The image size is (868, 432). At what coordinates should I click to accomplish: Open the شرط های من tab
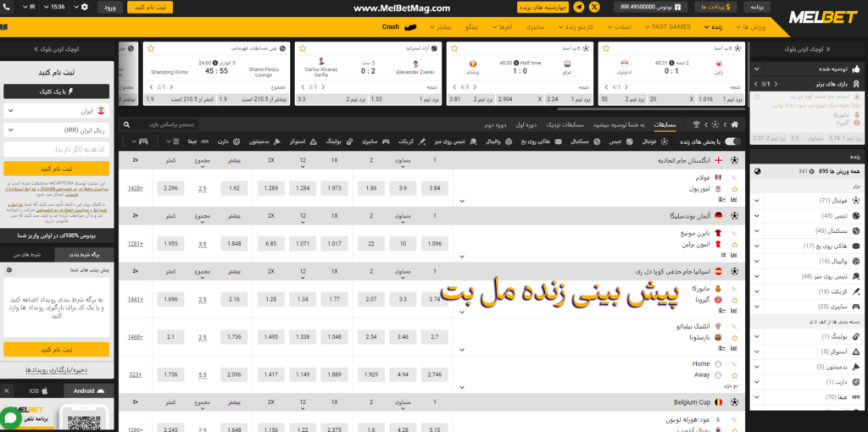pos(28,254)
